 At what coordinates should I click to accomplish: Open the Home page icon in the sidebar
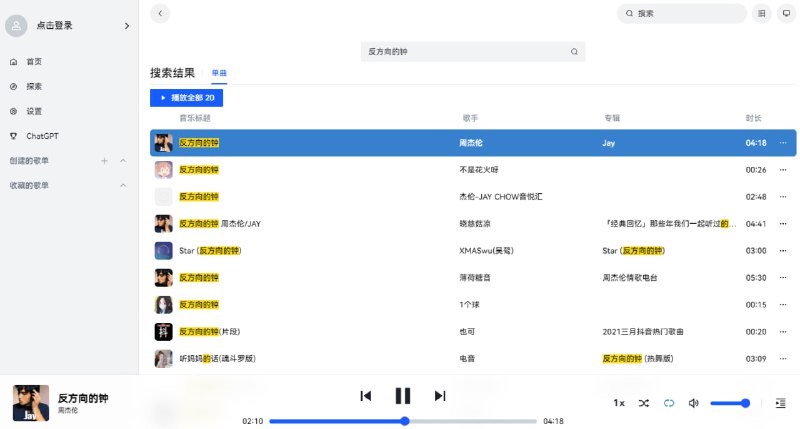pos(14,62)
